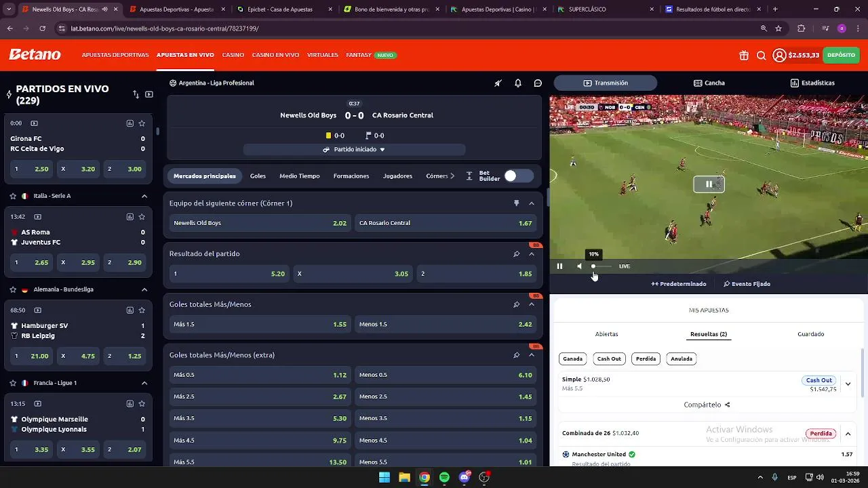Mute the live stream volume icon

point(579,266)
